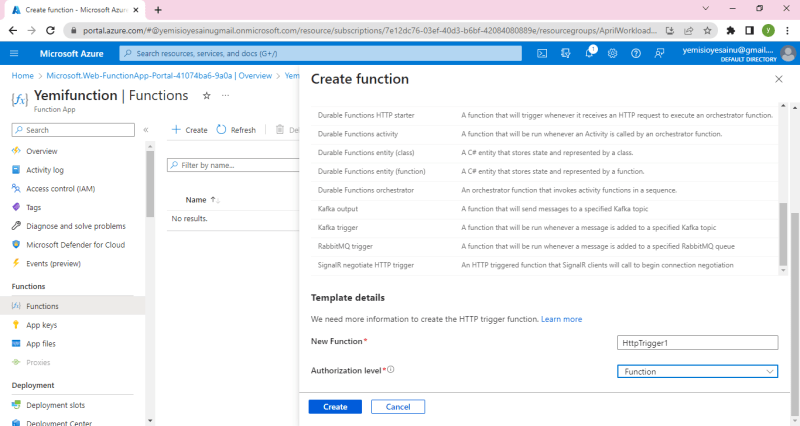The image size is (800, 426).
Task: Open the Help question mark icon
Action: coord(636,53)
